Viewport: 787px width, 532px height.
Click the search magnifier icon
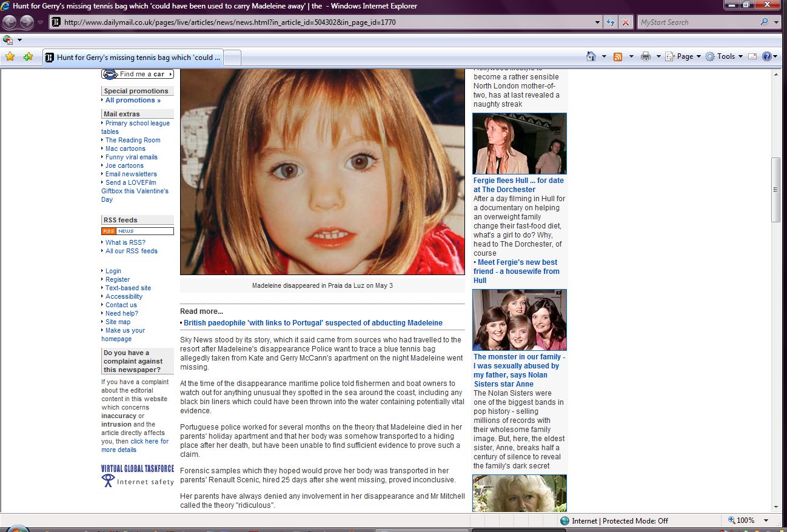(x=764, y=22)
